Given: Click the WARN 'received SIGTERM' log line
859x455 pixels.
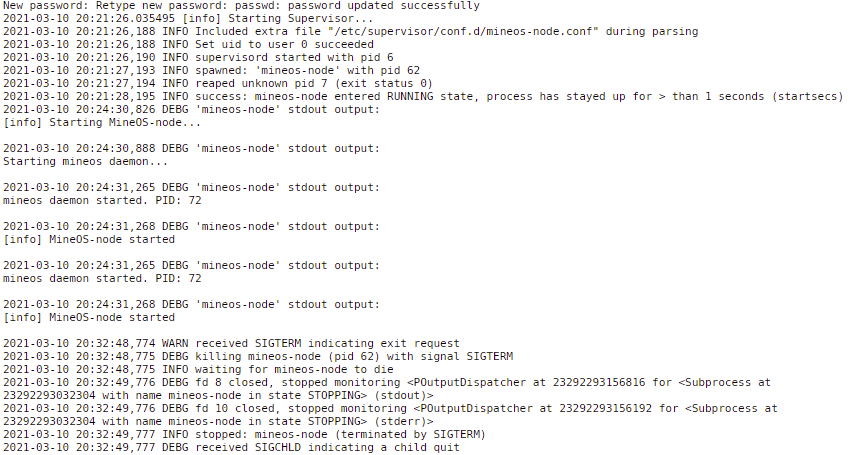Looking at the screenshot, I should pos(231,343).
